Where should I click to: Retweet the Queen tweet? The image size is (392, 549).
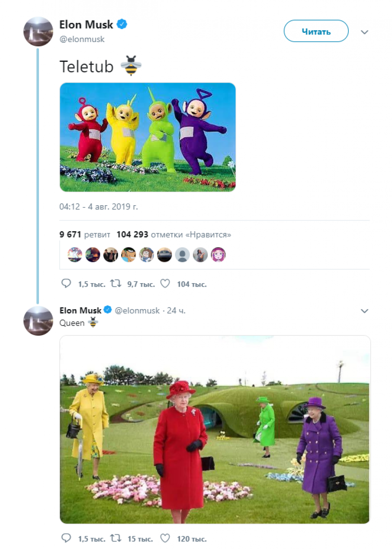click(116, 538)
